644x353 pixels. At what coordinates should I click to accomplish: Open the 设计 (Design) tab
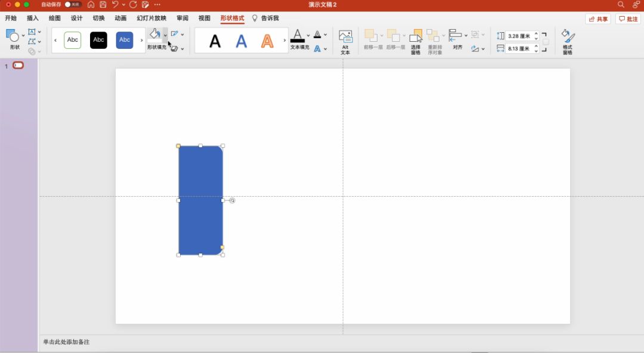(x=76, y=18)
